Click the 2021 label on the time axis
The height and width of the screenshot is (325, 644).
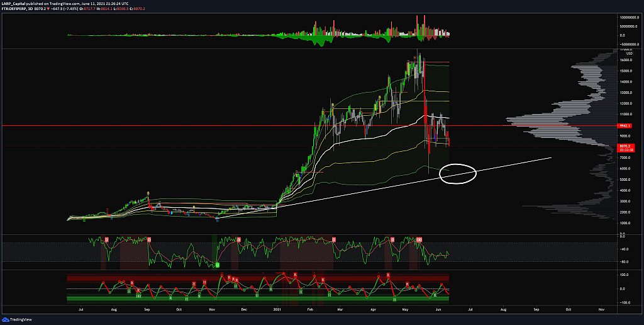point(277,309)
